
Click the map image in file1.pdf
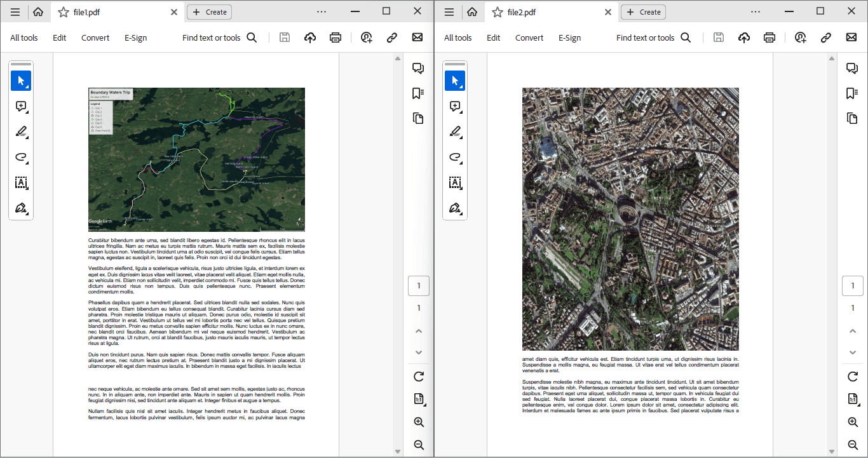196,159
